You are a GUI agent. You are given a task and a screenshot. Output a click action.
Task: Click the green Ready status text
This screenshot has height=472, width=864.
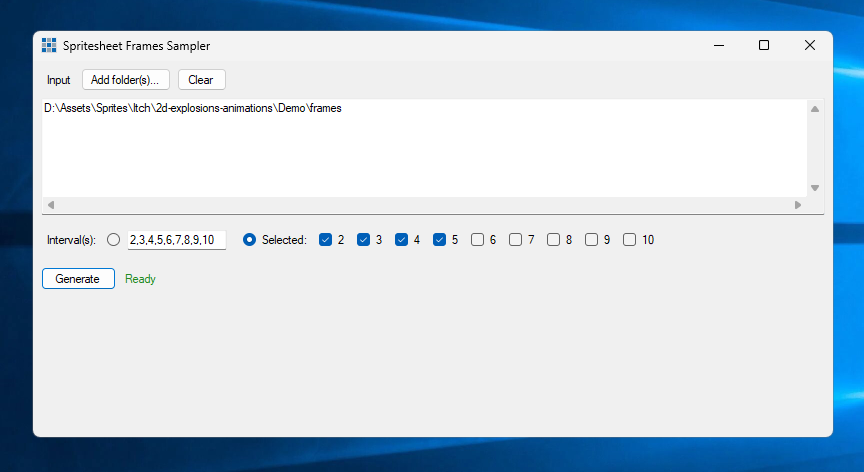[141, 279]
